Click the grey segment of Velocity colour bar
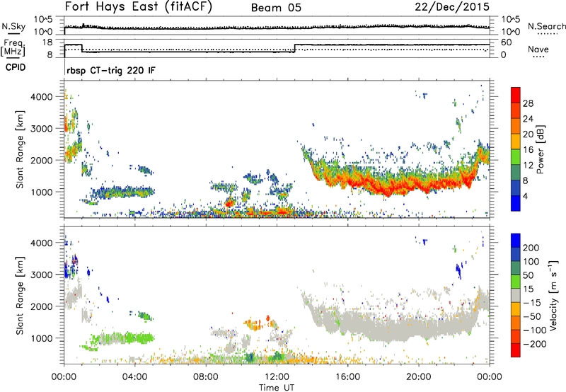Viewport: 566px width, 392px height. (516, 295)
